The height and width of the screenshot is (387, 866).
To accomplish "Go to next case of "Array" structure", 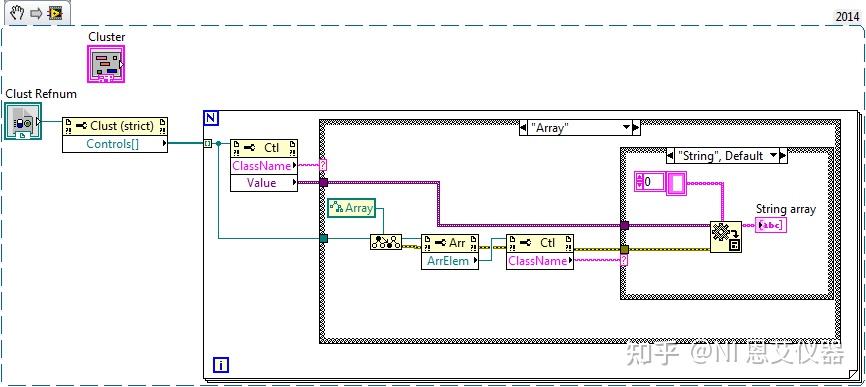I will coord(636,128).
